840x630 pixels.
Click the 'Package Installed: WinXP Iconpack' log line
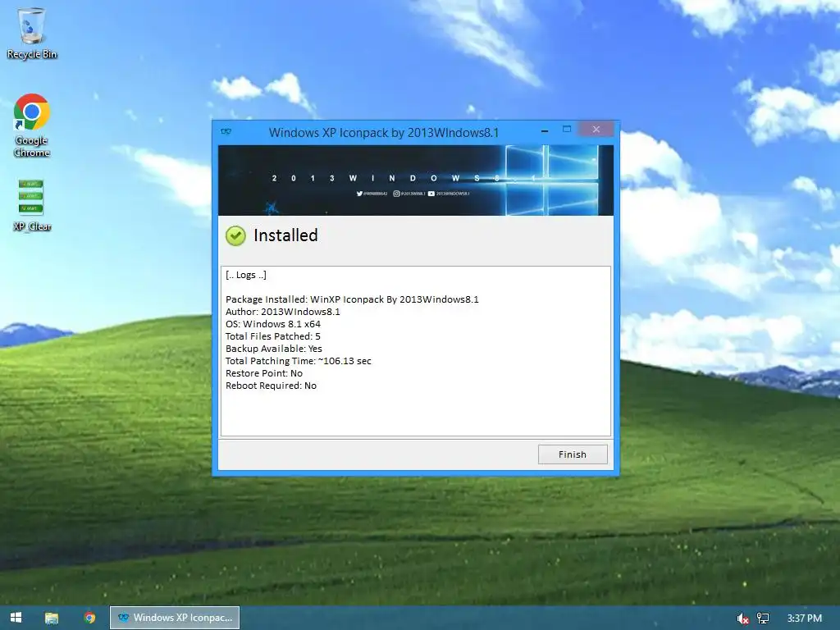tap(352, 299)
